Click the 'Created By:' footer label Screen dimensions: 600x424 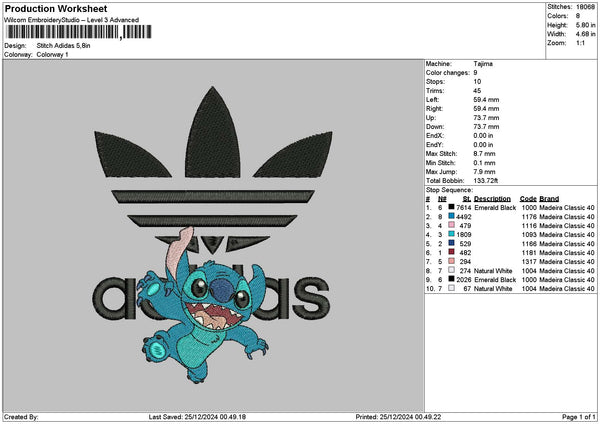[21, 417]
